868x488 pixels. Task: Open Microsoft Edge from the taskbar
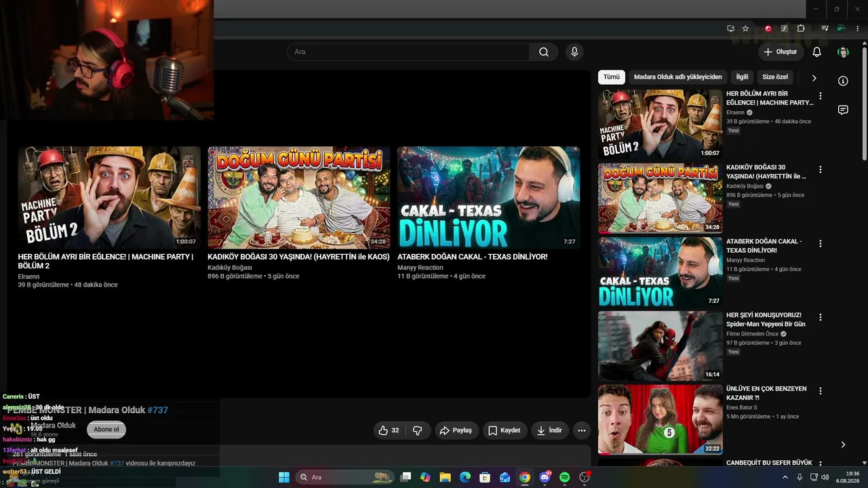(465, 477)
